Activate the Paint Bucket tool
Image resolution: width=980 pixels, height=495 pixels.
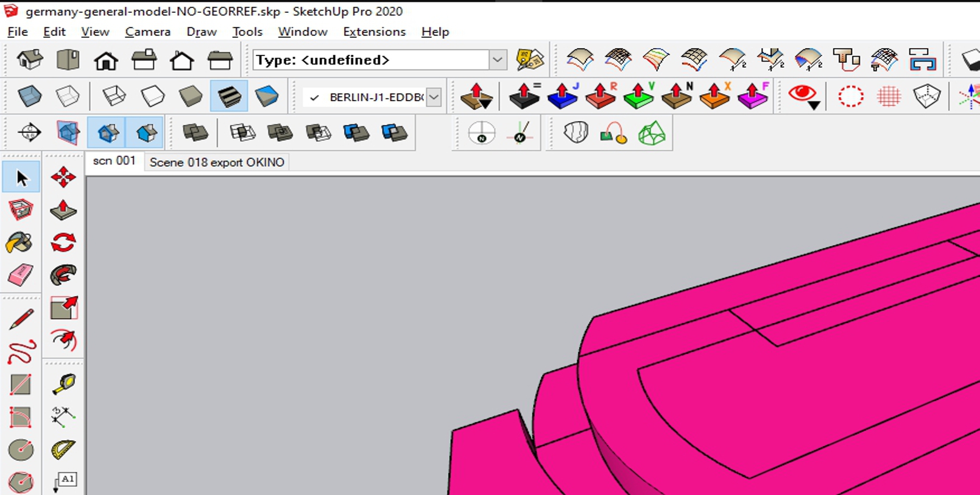click(x=19, y=243)
